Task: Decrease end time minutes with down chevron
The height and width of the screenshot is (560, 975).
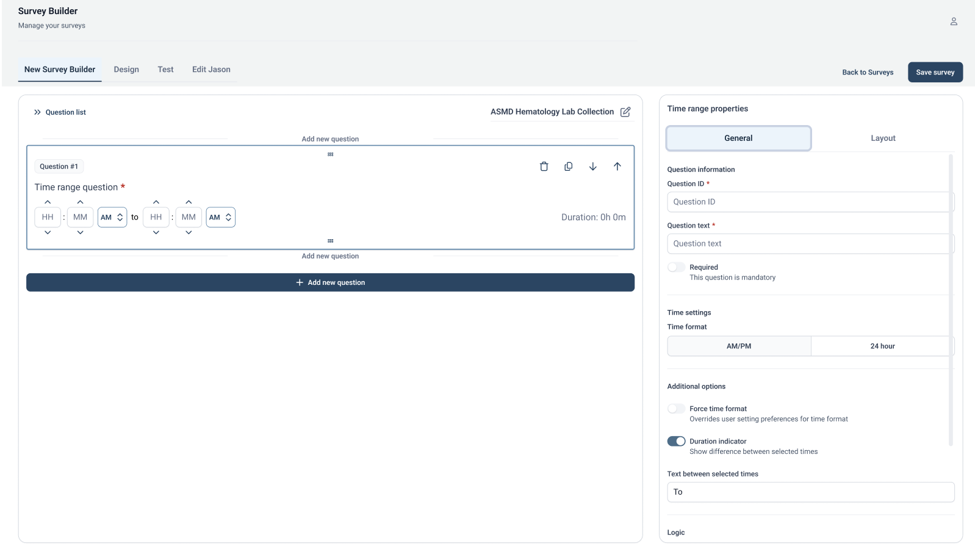Action: pyautogui.click(x=189, y=232)
